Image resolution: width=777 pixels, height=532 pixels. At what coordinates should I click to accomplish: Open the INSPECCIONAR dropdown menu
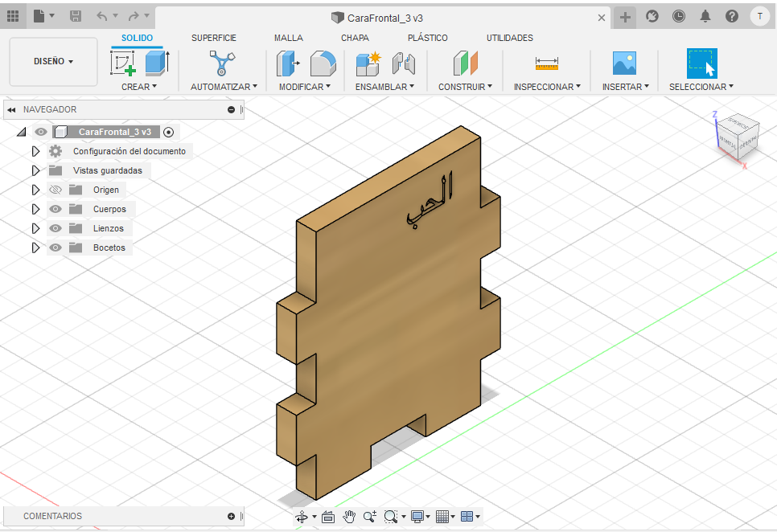click(x=547, y=87)
